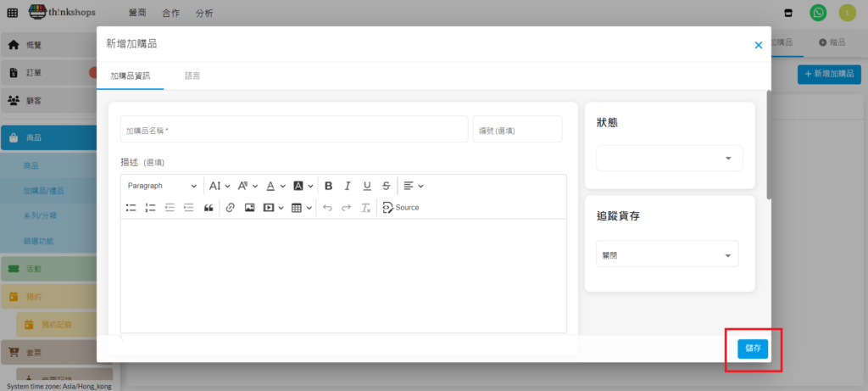Image resolution: width=868 pixels, height=391 pixels.
Task: Open the 追蹤貨存 dropdown showing 關閉
Action: point(667,255)
